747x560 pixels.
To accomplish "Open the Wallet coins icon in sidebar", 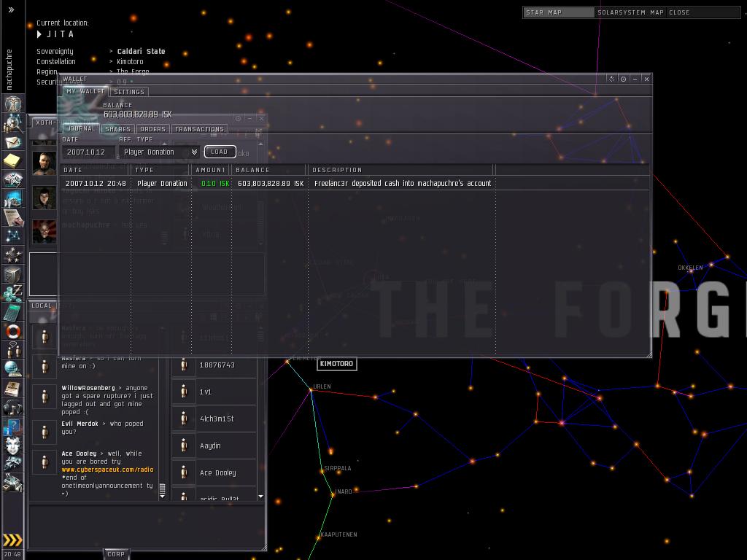I will pyautogui.click(x=13, y=292).
